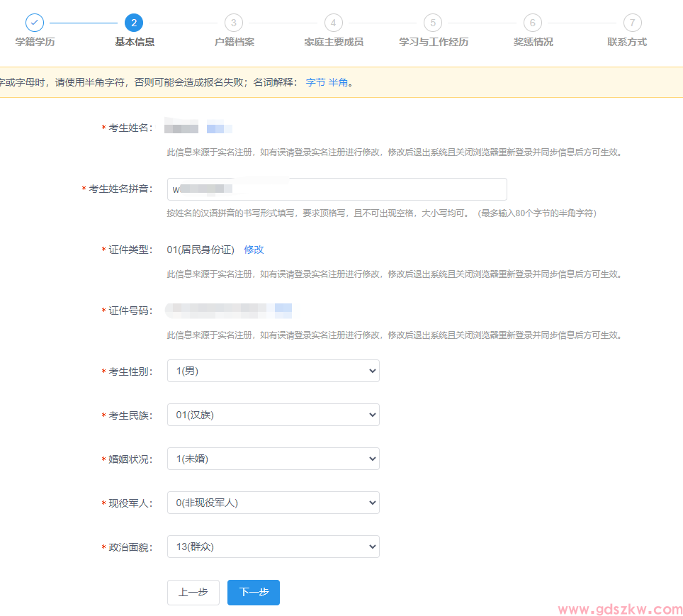
Task: Open the 现役军人 dropdown
Action: pos(273,503)
